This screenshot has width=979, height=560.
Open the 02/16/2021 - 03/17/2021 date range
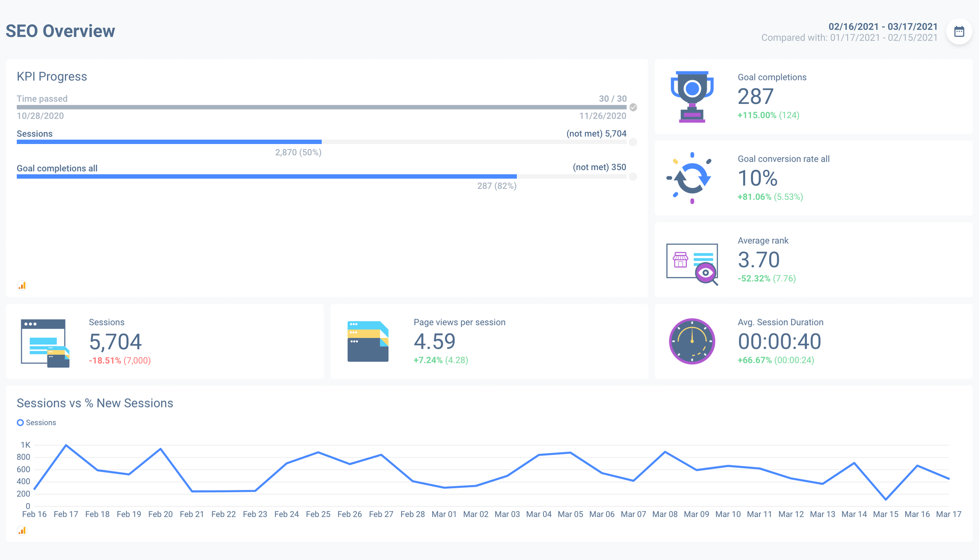[x=883, y=27]
